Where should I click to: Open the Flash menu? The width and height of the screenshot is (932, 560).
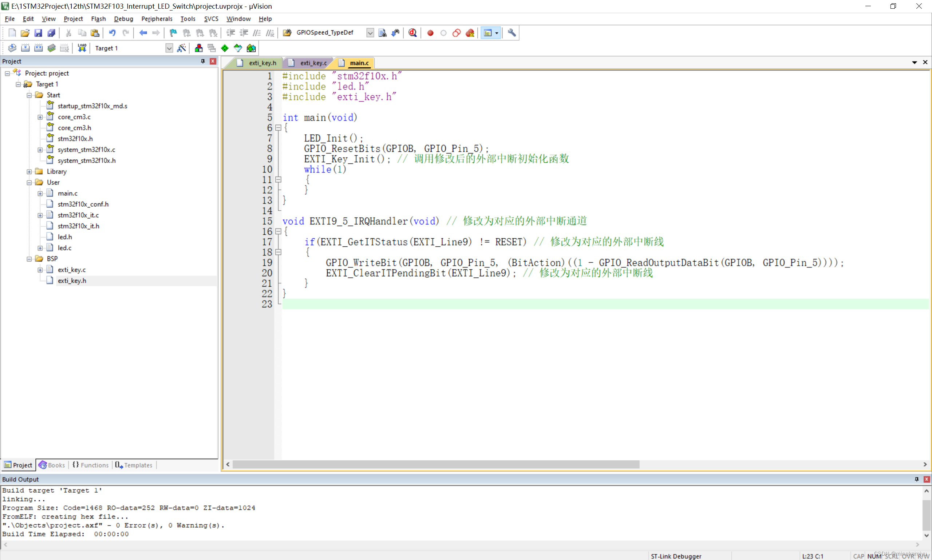point(98,19)
